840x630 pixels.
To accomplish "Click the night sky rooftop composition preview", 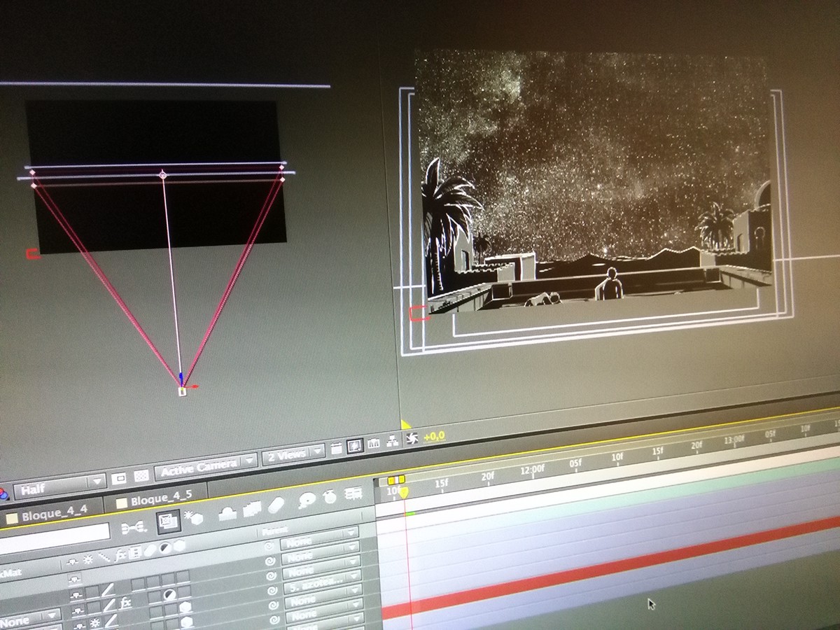I will pos(595,182).
